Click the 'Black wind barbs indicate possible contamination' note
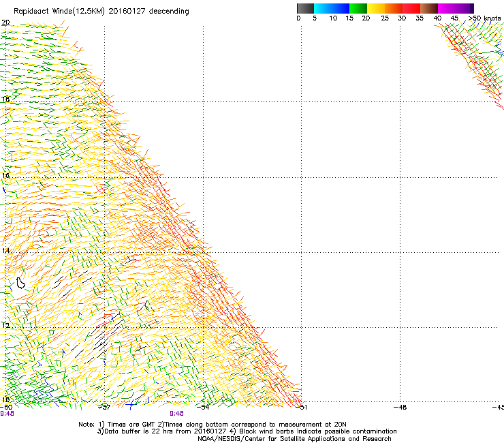 pos(317,431)
